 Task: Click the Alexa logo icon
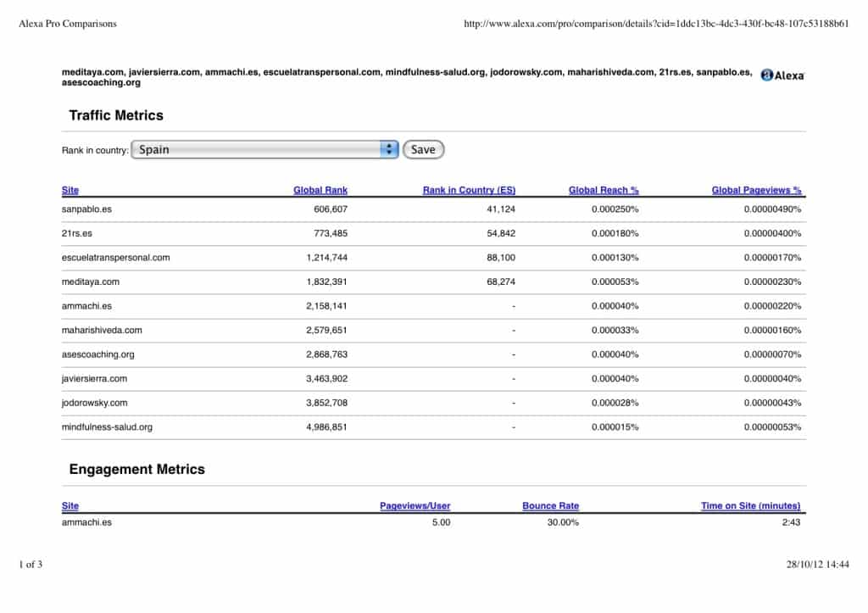[x=782, y=75]
